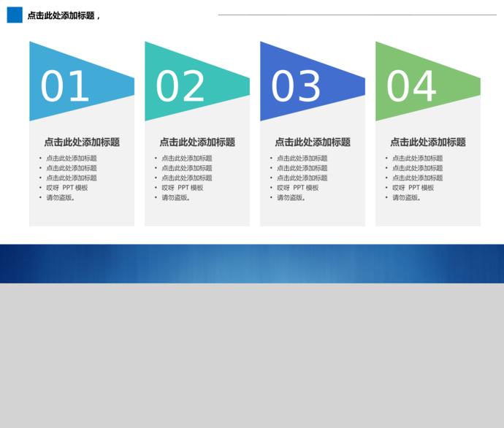Screen dimensions: 504x428
Task: Click the '哎呀 PPT 模板' bullet in card 04
Action: pyautogui.click(x=413, y=188)
